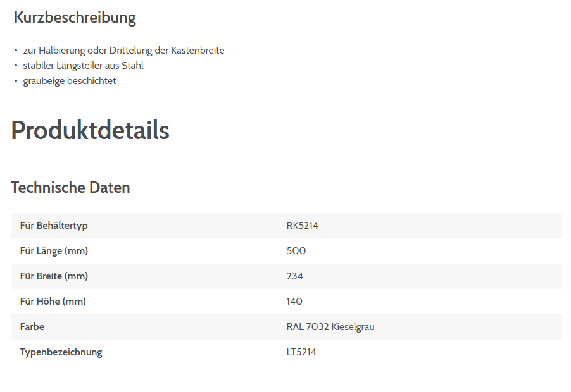The width and height of the screenshot is (571, 392).
Task: Click the Technische Daten heading
Action: [x=70, y=188]
